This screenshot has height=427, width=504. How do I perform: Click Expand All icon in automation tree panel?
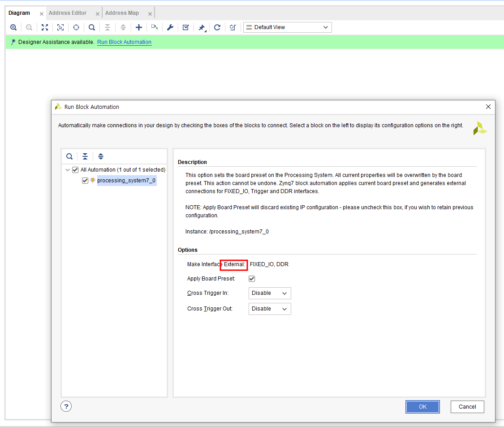pyautogui.click(x=101, y=156)
